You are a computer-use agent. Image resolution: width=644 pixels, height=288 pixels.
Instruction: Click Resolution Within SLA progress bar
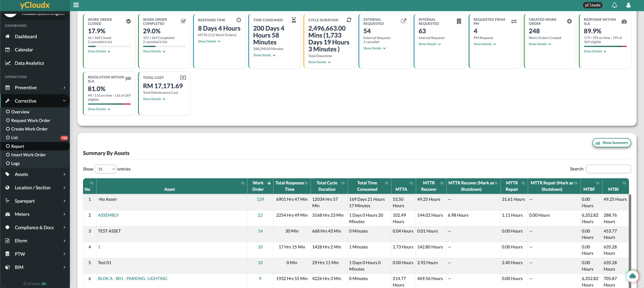click(x=109, y=104)
